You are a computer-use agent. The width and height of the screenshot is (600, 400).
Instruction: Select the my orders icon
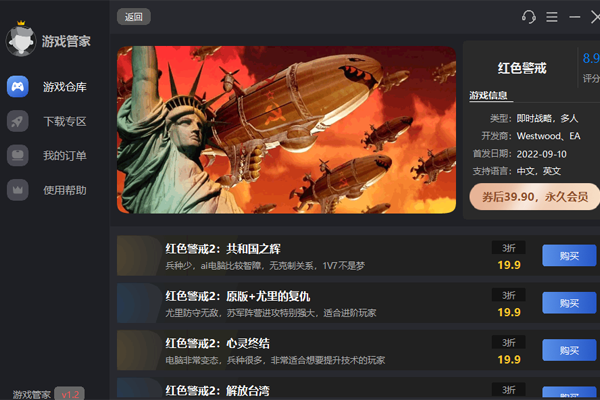click(x=18, y=155)
